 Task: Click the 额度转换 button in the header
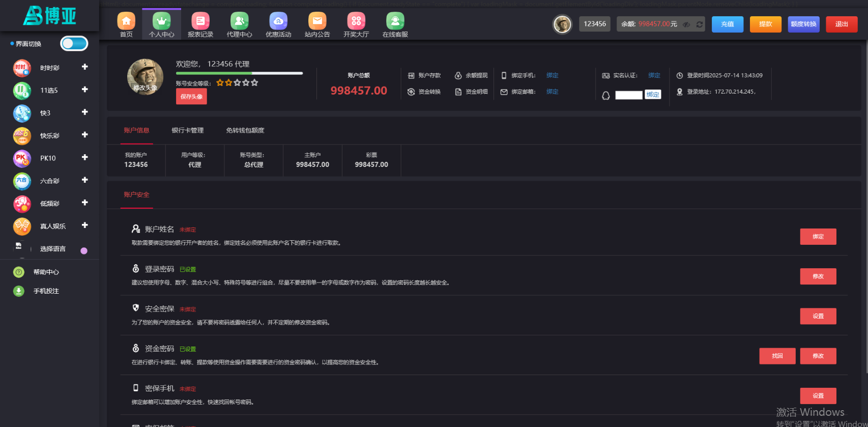click(804, 24)
